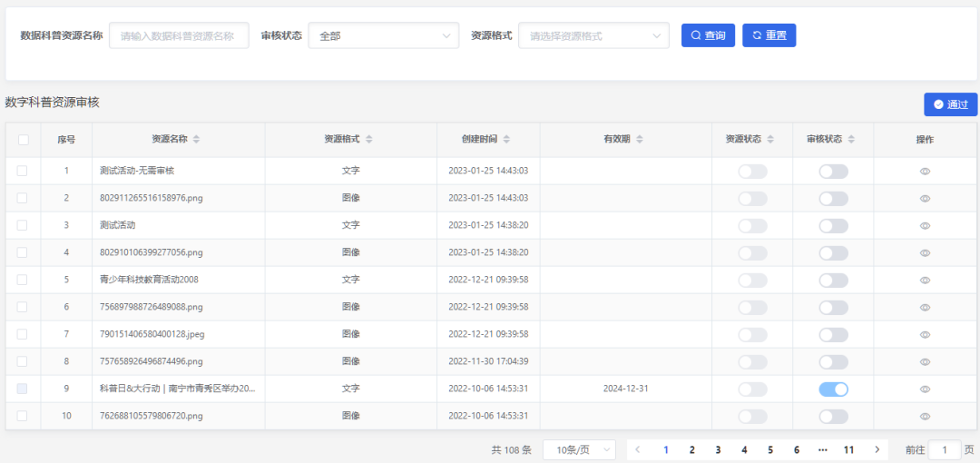This screenshot has width=980, height=463.
Task: Click the eye icon for row 9
Action: [x=925, y=389]
